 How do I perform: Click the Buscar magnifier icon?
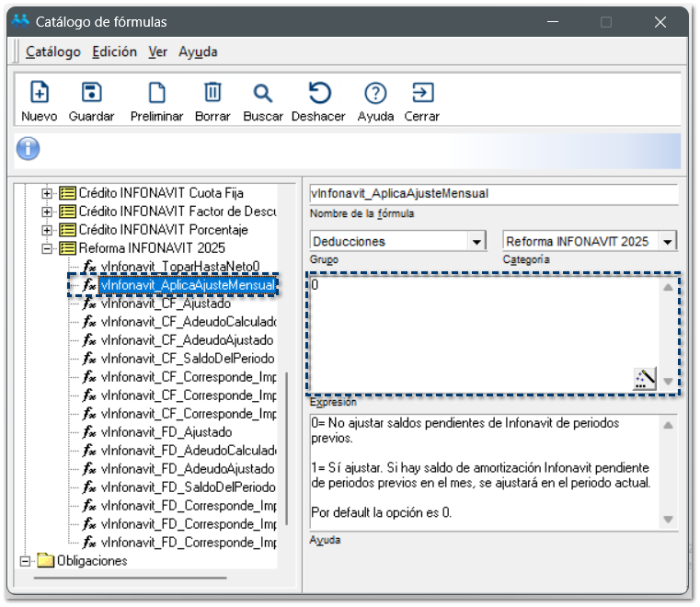263,93
